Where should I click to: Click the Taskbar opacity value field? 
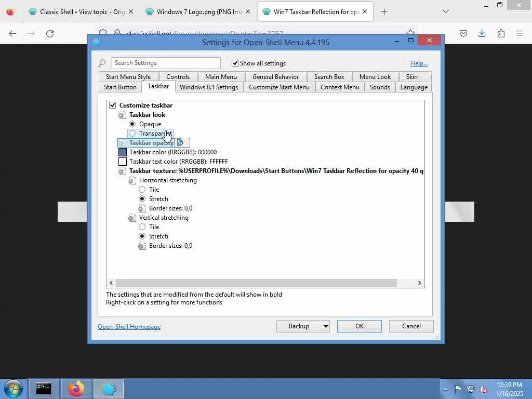point(182,142)
